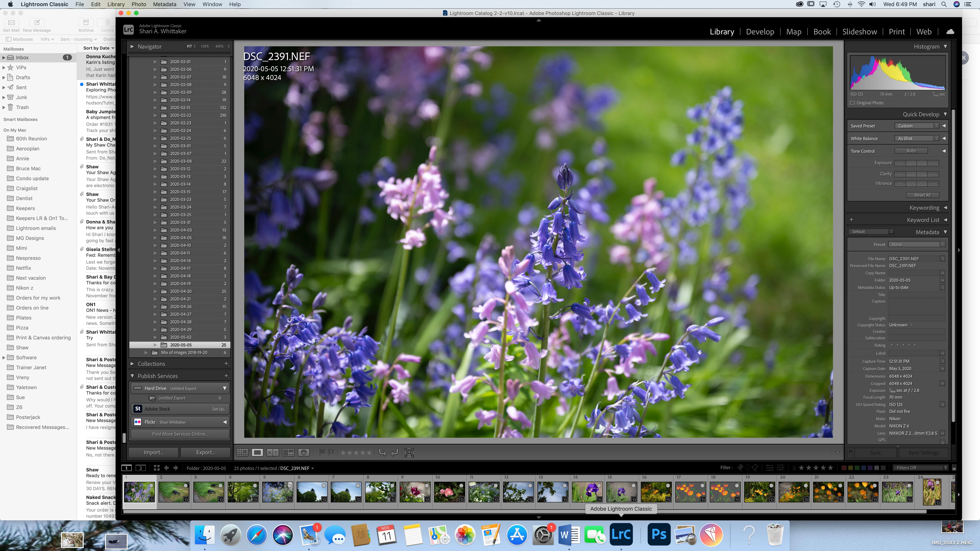Viewport: 980px width, 551px height.
Task: Flag photo as rejected in toolbar
Action: tap(331, 452)
